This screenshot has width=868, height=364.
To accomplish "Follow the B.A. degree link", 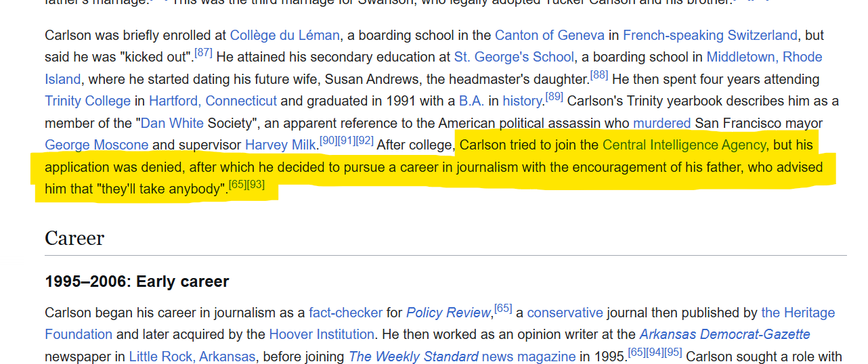I will (471, 101).
